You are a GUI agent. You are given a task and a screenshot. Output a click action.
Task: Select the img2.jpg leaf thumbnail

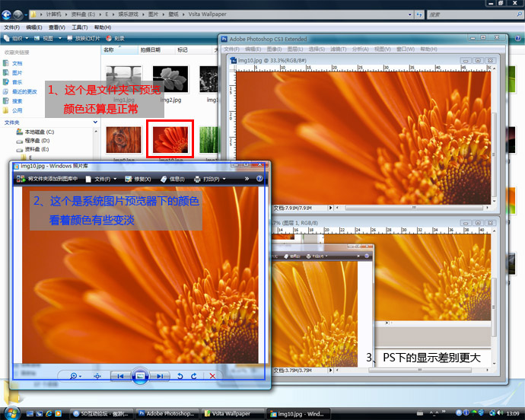coord(170,79)
